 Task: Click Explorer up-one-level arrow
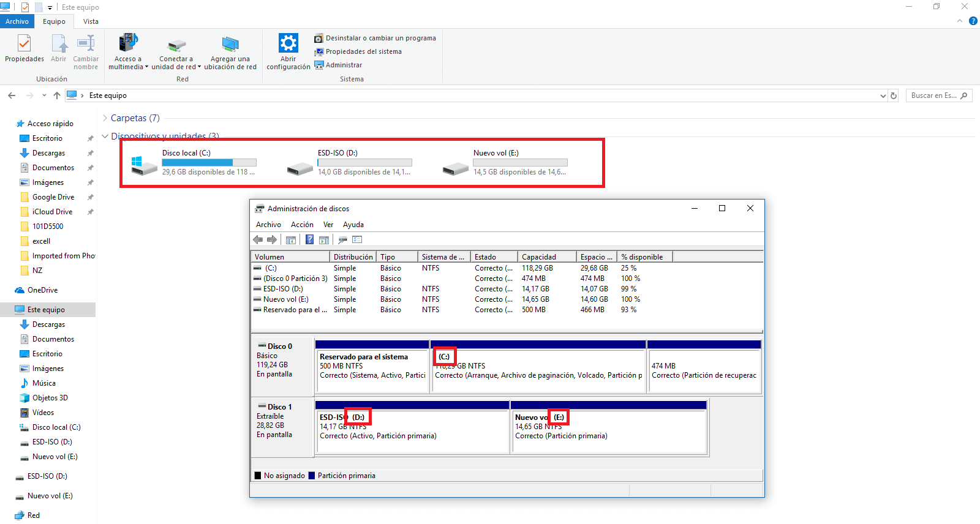pyautogui.click(x=57, y=95)
